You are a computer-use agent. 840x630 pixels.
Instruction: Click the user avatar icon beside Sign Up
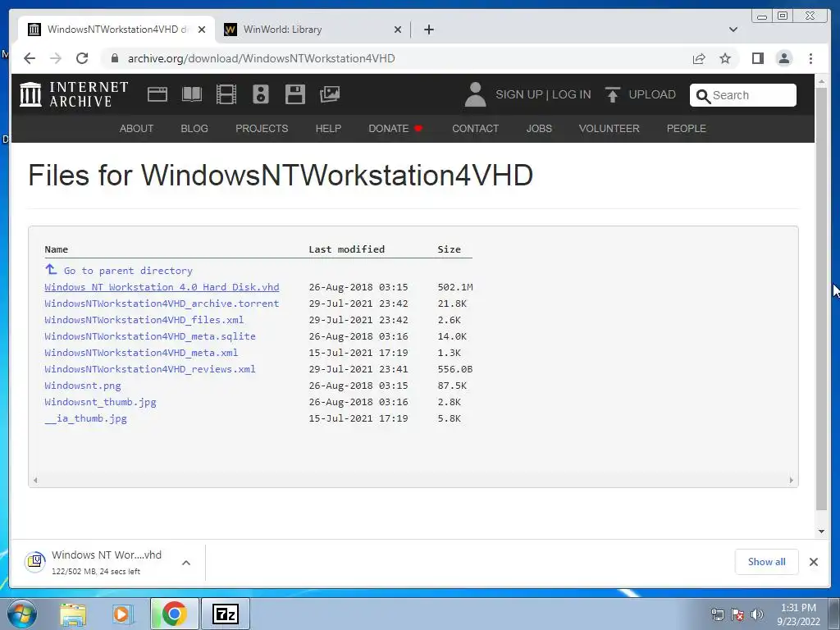(475, 94)
